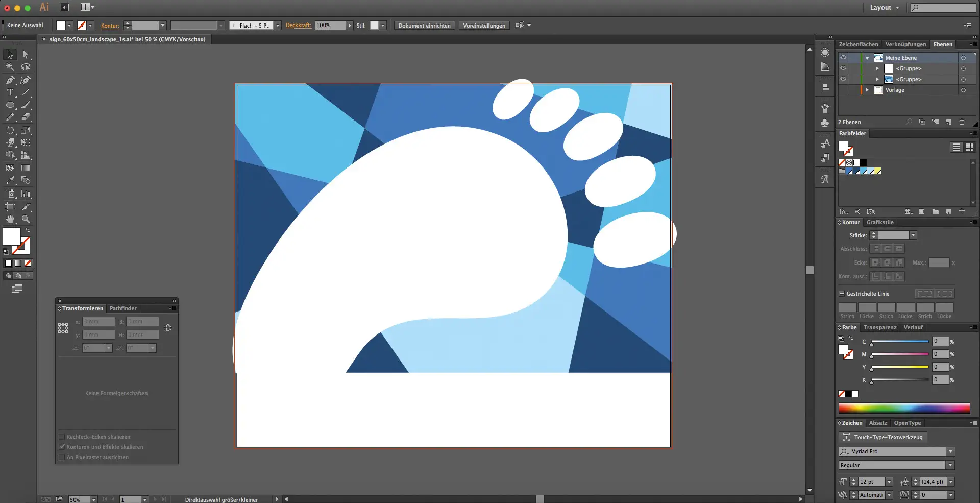Activate the Direct Selection tool
980x503 pixels.
26,55
